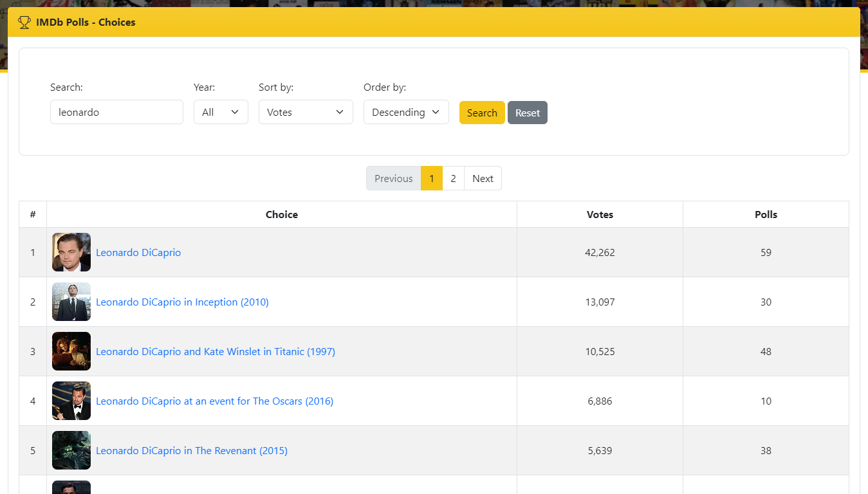
Task: Click the "Order by:" field label
Action: click(385, 87)
